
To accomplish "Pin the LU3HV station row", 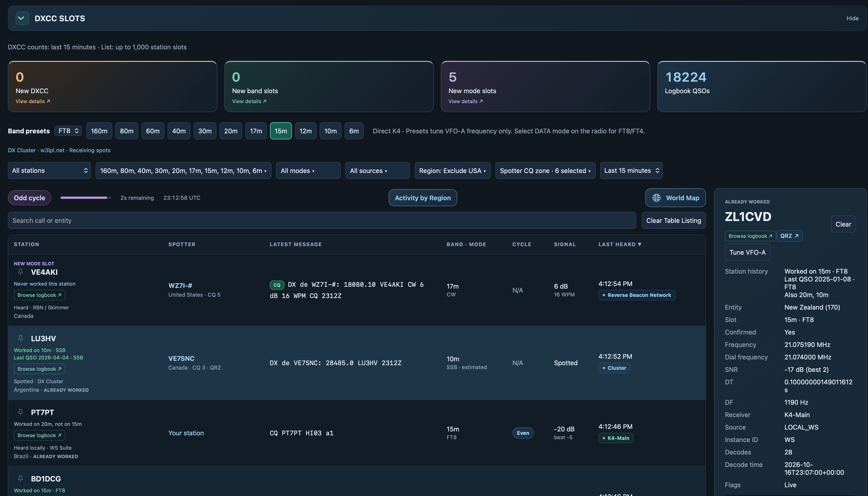I will (x=21, y=338).
